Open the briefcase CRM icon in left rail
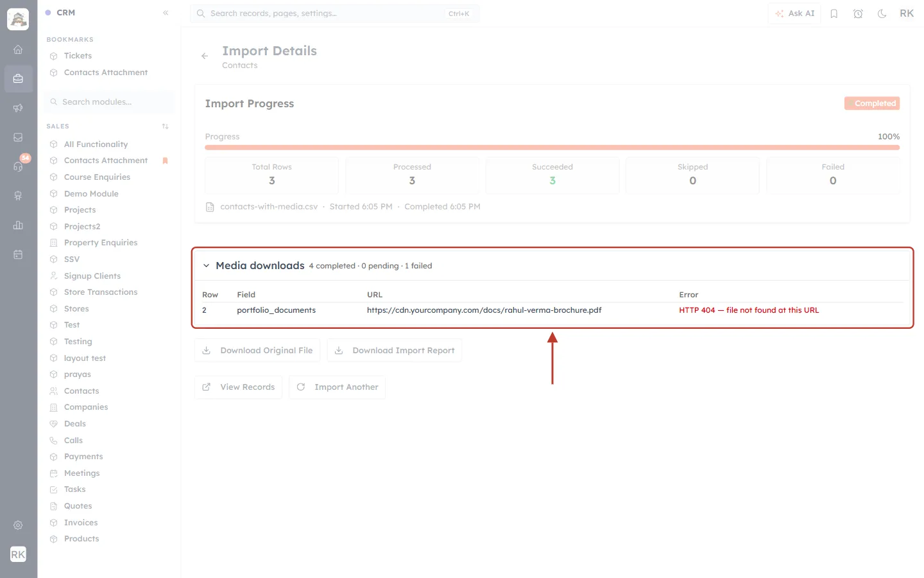The image size is (924, 578). click(x=18, y=78)
